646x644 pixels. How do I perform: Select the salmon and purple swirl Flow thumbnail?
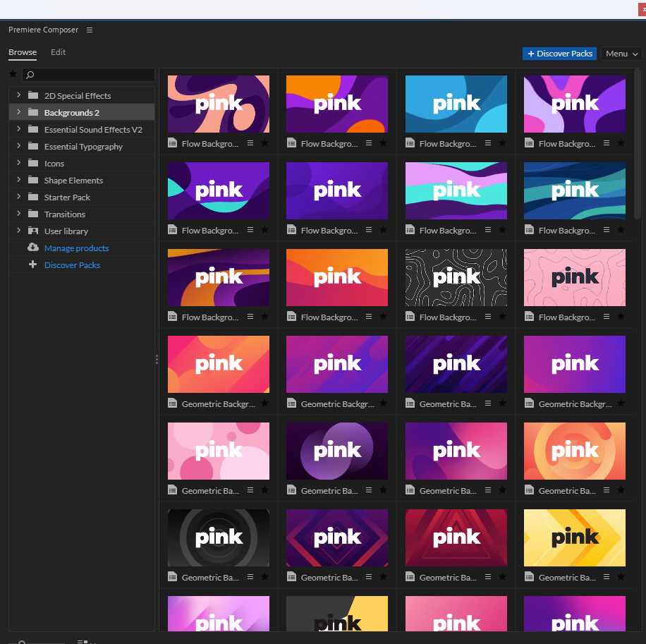[219, 104]
